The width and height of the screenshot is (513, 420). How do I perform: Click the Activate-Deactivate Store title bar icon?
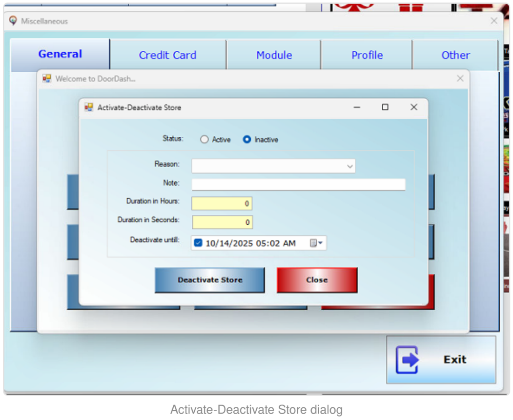(x=89, y=107)
